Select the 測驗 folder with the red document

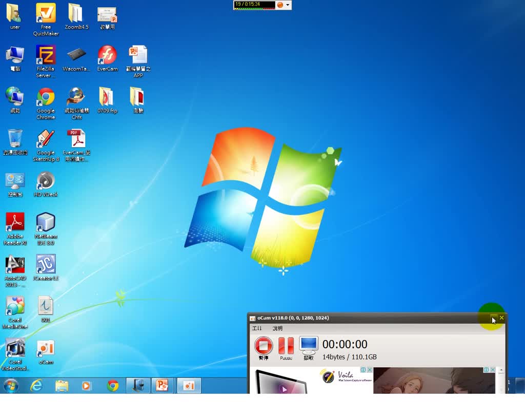(138, 100)
